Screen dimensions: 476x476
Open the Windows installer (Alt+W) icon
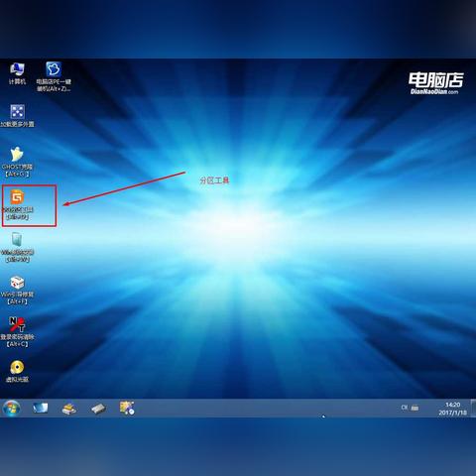click(x=17, y=247)
